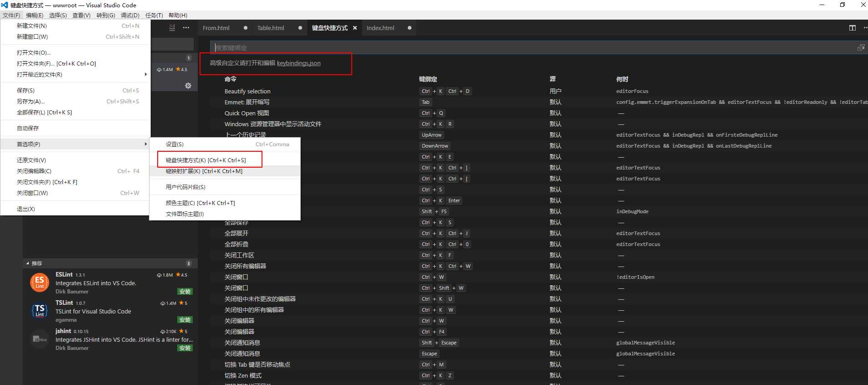Screen dimensions: 868x385
Task: Choose 关闭文件夹(F) menu entry
Action: pyautogui.click(x=75, y=182)
